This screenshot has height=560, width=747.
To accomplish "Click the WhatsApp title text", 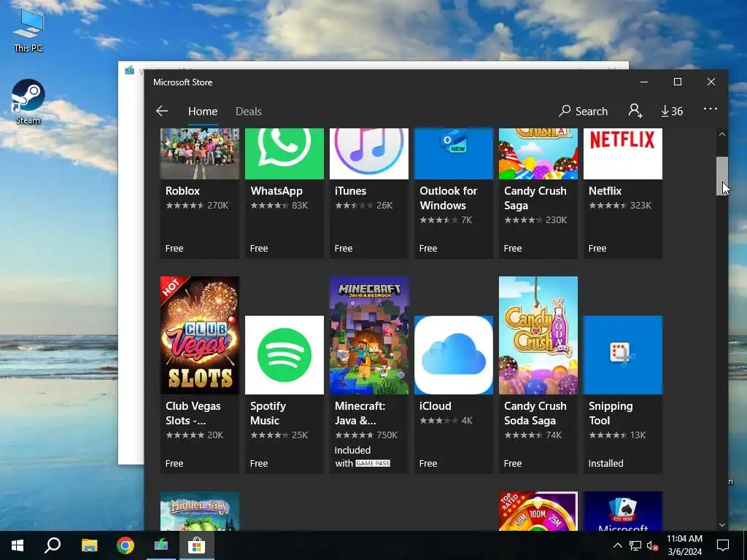I will point(276,191).
